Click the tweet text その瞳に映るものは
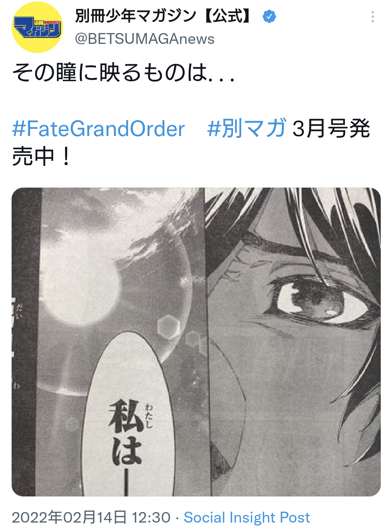392x532 pixels. 123,72
